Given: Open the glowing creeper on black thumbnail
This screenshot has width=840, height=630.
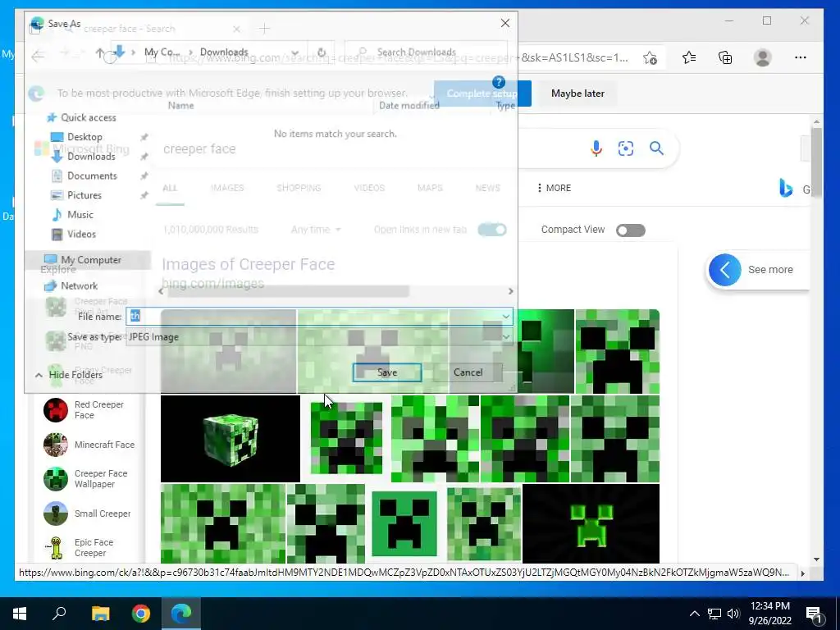Looking at the screenshot, I should click(x=591, y=523).
